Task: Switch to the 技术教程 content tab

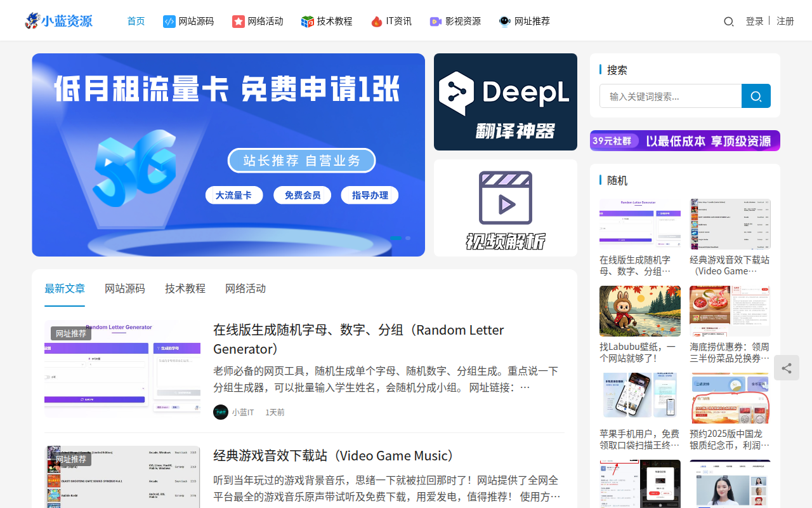Action: [x=185, y=288]
